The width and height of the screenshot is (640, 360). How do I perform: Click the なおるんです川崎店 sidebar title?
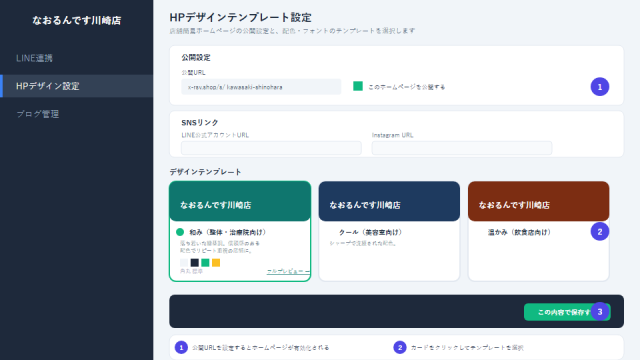(x=76, y=20)
